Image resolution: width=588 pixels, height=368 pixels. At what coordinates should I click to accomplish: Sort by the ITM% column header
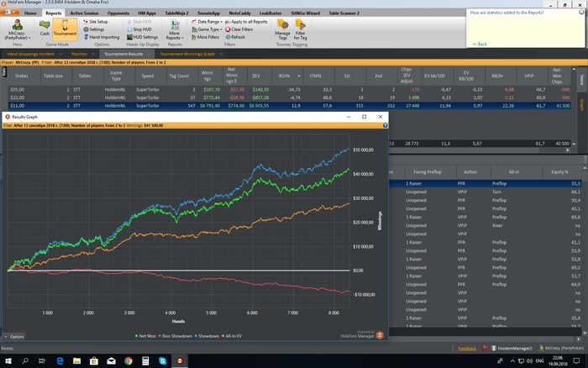(x=315, y=76)
